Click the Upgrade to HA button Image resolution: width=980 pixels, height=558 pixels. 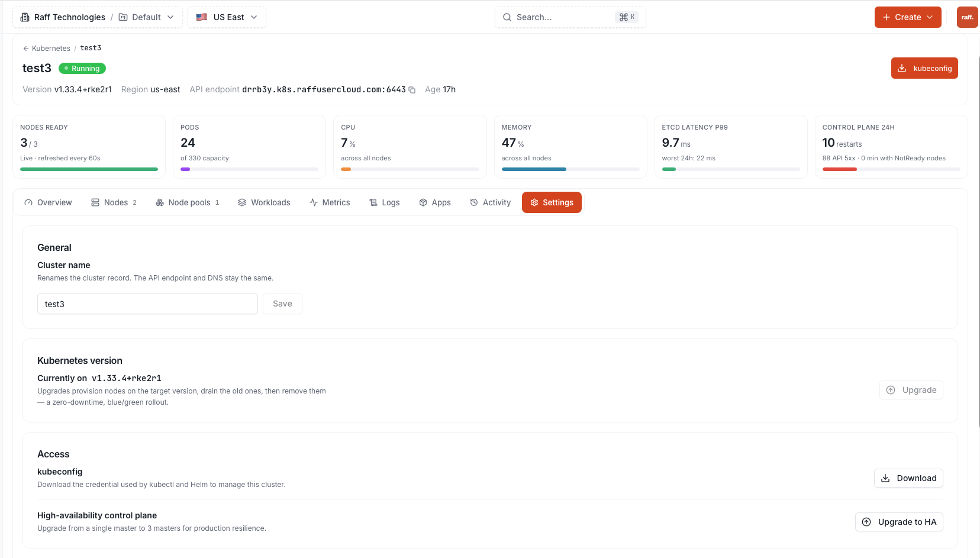(899, 522)
